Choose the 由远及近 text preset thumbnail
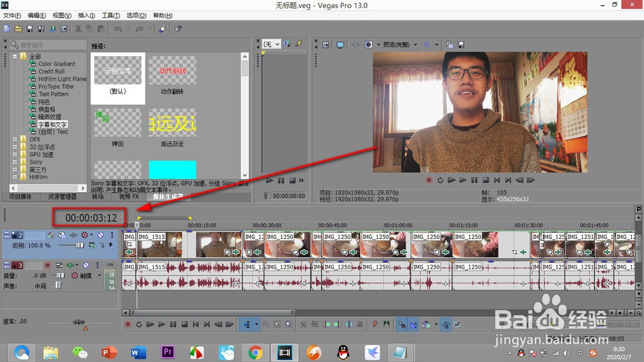This screenshot has width=644, height=362. 172,123
